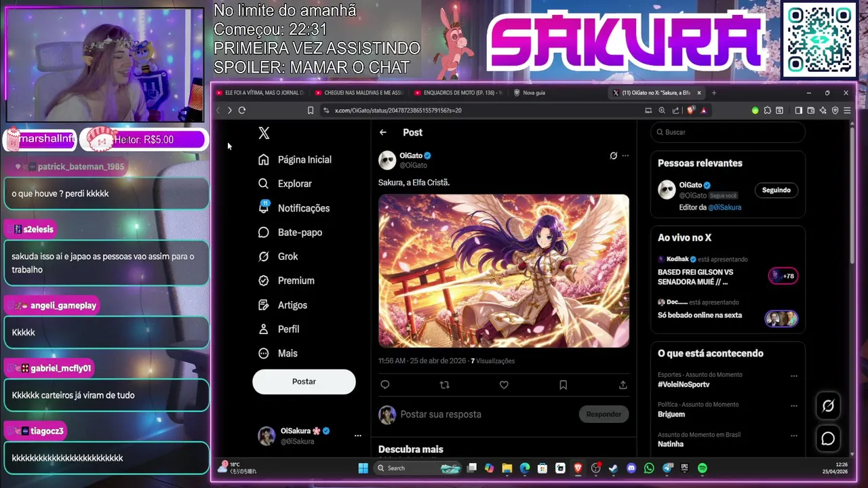Open the three-dot menu on OiGato's post
The height and width of the screenshot is (488, 868).
pyautogui.click(x=625, y=156)
